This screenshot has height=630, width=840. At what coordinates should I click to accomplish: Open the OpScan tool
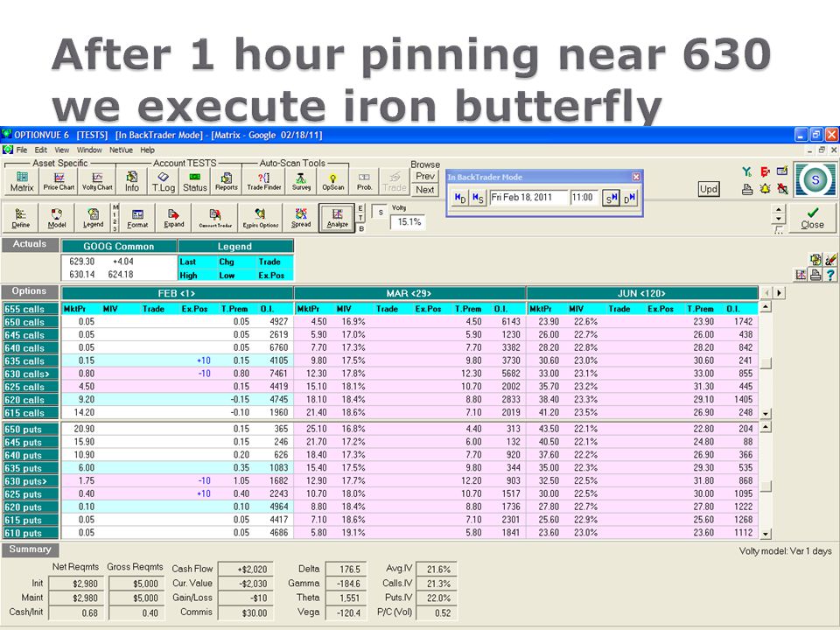[332, 182]
